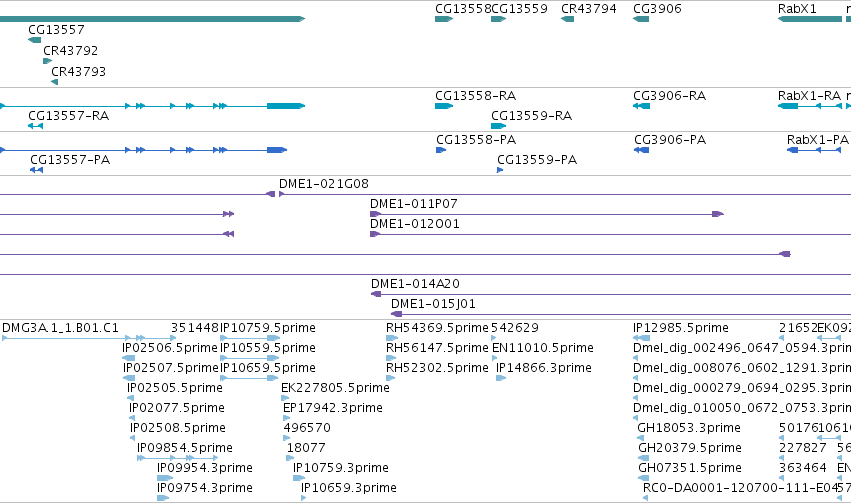This screenshot has width=851, height=503.
Task: Select transcript CG13557-RA
Action: tap(35, 126)
